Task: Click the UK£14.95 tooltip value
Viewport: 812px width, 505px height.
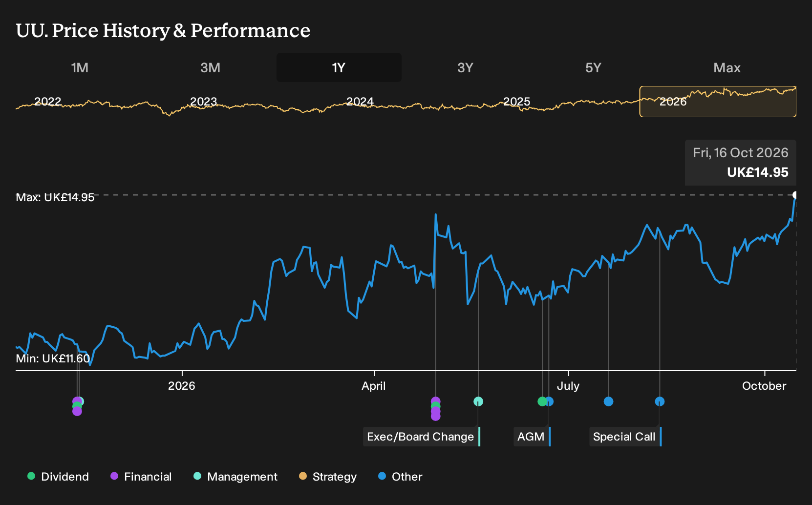Action: pos(758,172)
